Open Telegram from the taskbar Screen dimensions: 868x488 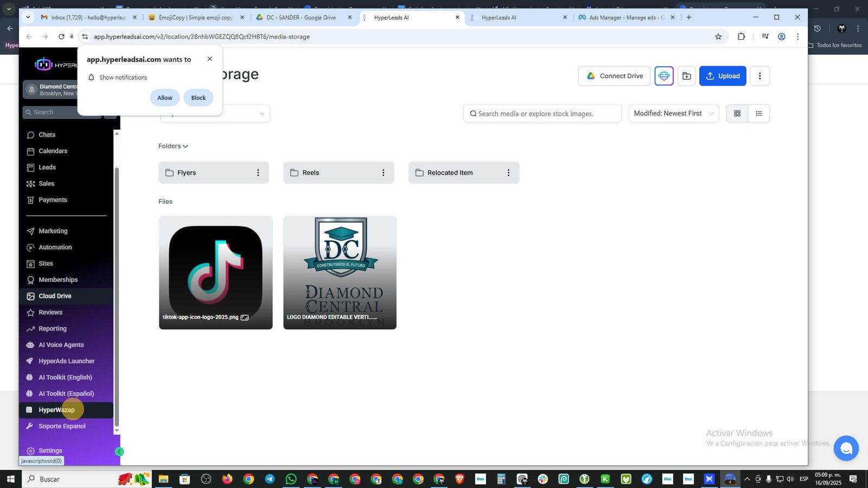(x=270, y=479)
